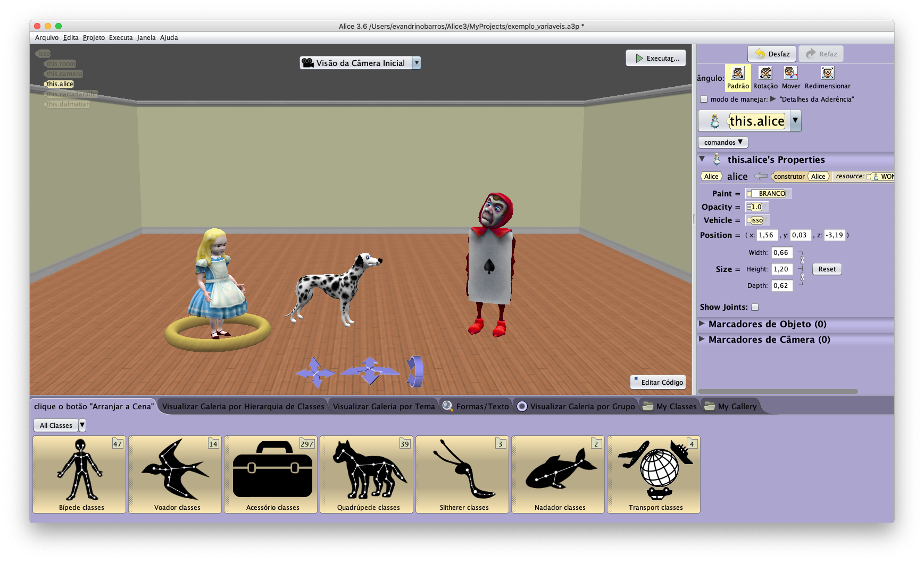
Task: Select the Rotação handle style icon
Action: [x=765, y=73]
